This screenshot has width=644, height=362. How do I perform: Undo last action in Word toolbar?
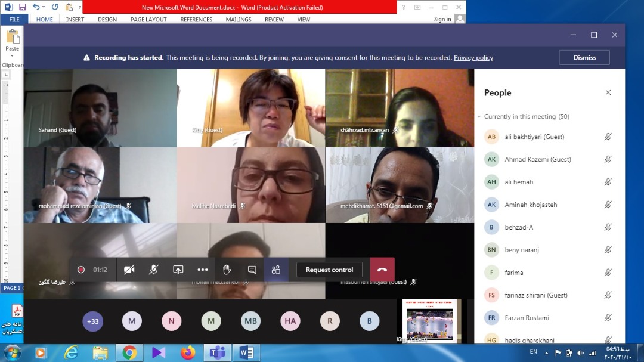36,7
